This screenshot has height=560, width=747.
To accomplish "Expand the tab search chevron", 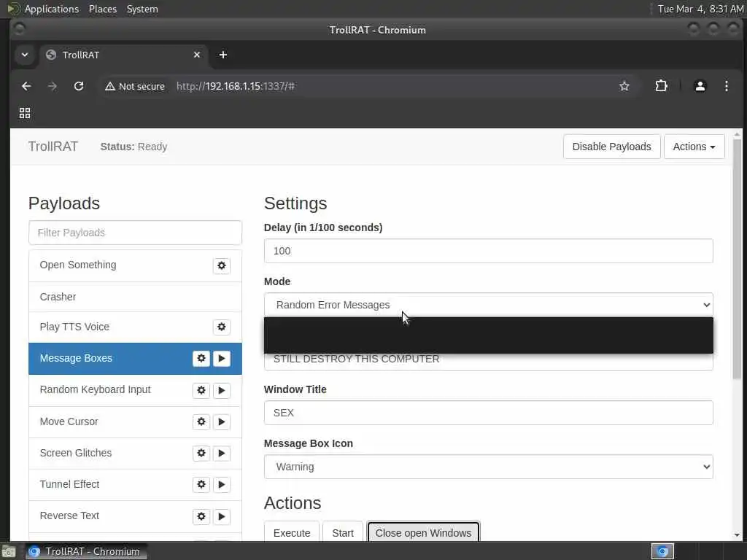I will click(25, 55).
